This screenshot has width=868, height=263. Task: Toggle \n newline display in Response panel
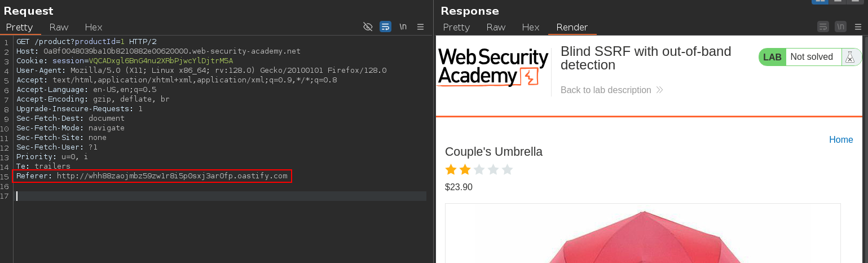point(840,27)
